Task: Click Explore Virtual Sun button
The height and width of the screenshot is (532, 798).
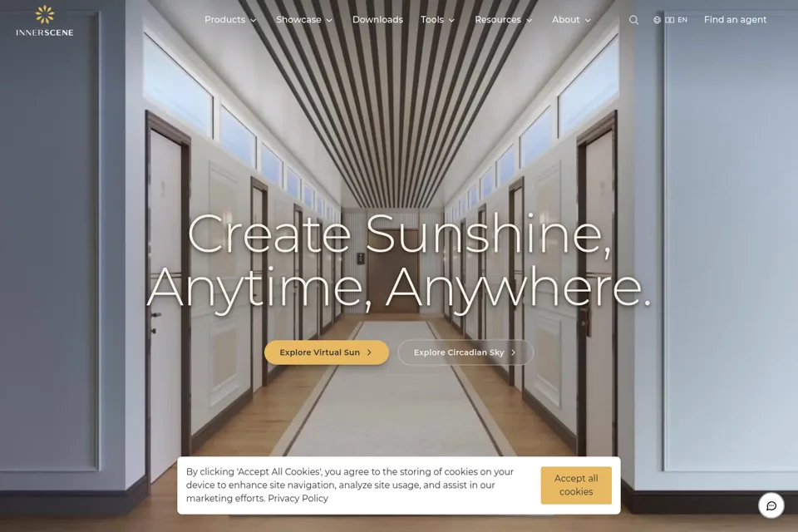Action: [x=327, y=352]
